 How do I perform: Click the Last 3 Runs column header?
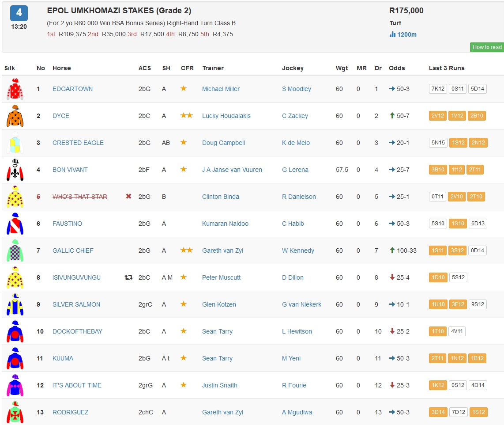pyautogui.click(x=446, y=68)
